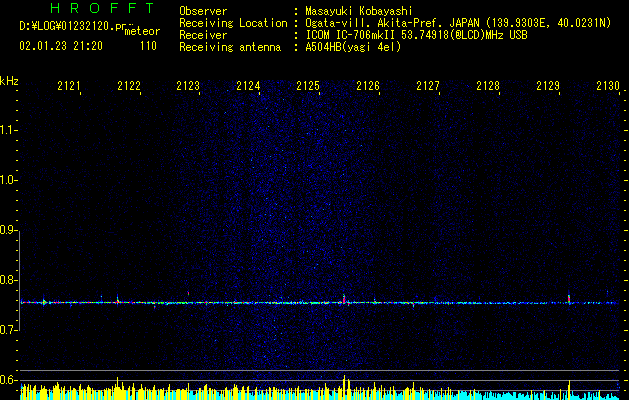Click the echo spike near 2122
Viewport: 629px width, 400px height.
(118, 299)
